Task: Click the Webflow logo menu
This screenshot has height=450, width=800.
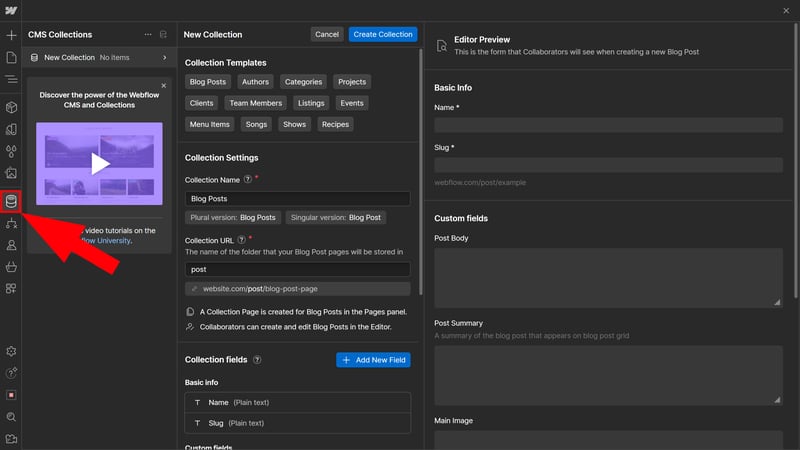Action: [11, 10]
